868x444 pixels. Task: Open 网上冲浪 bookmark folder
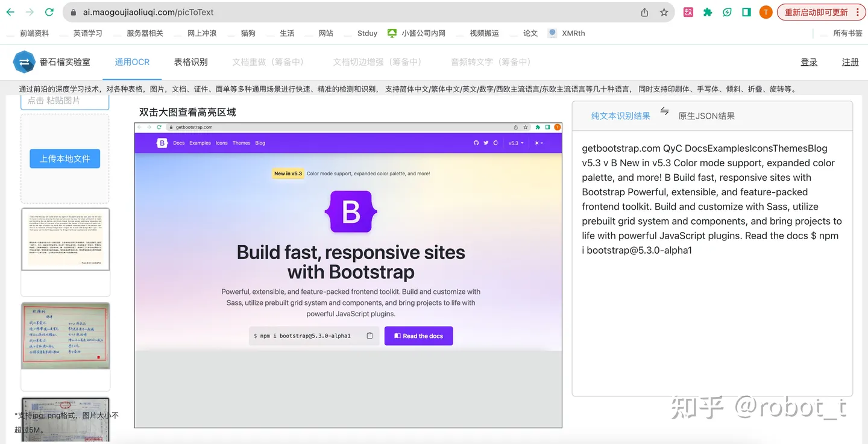[x=202, y=33]
